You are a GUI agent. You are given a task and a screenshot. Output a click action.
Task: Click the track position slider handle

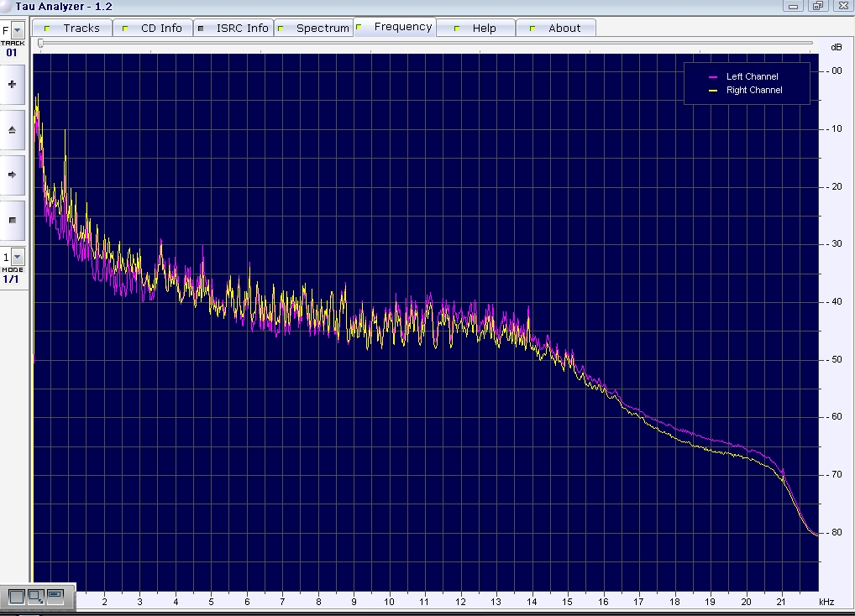[41, 43]
